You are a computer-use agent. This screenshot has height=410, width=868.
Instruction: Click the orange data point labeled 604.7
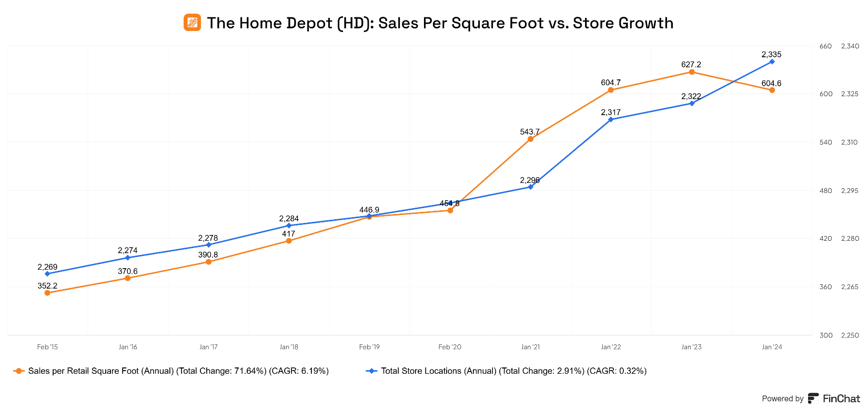coord(611,90)
